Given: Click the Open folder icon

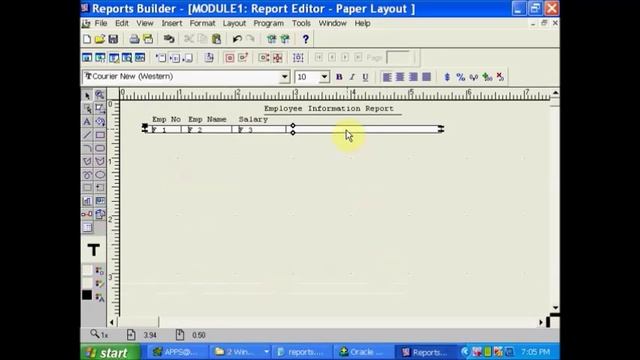Looking at the screenshot, I should (x=100, y=39).
